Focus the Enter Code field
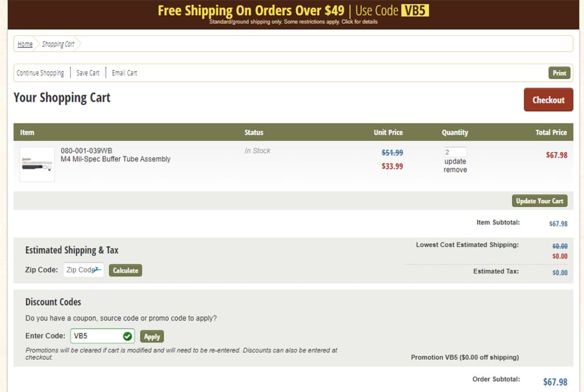This screenshot has width=584, height=392. click(102, 336)
